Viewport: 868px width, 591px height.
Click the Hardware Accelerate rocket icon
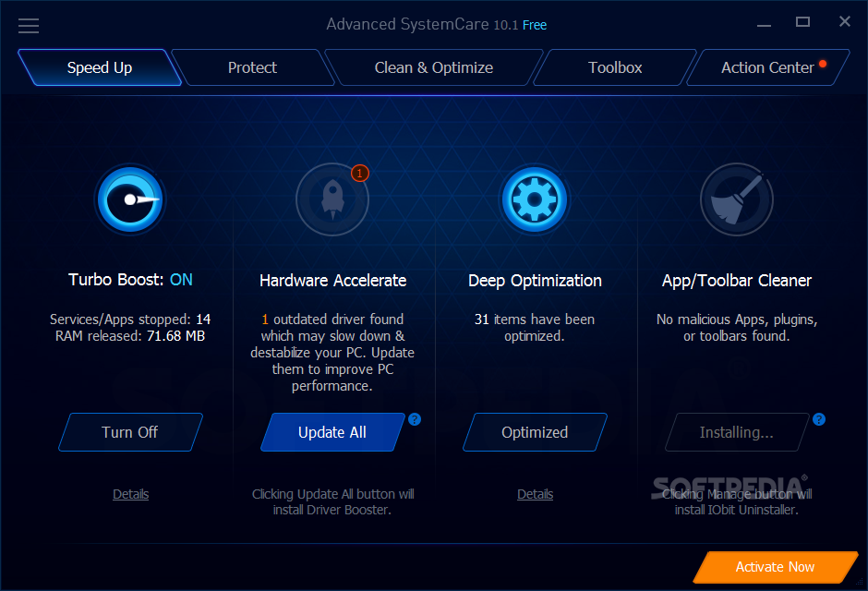click(332, 199)
